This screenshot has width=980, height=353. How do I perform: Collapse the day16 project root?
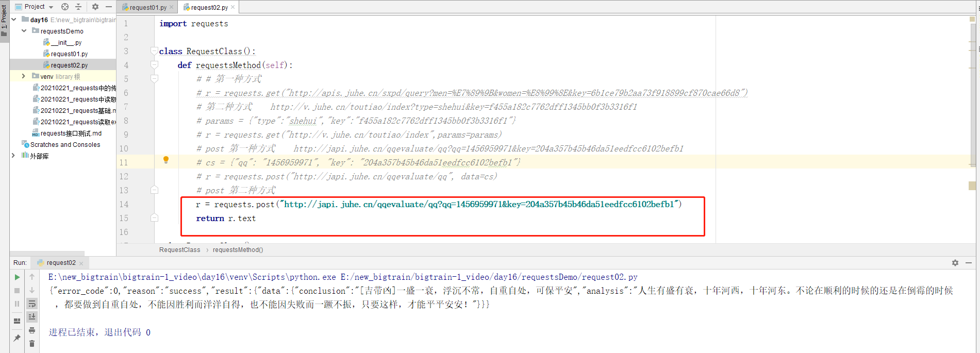click(x=14, y=20)
